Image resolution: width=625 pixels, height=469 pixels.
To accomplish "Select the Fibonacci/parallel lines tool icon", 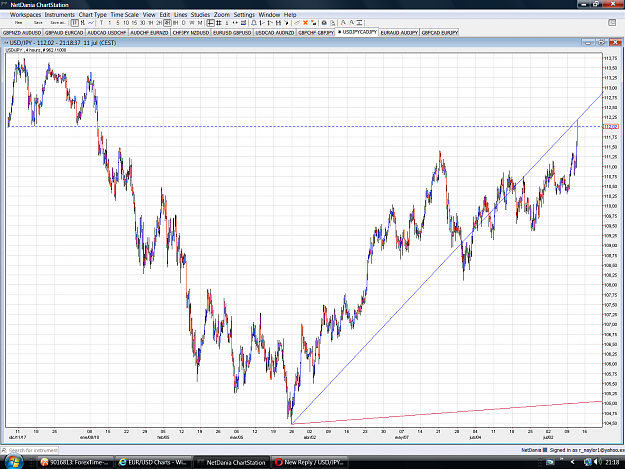I will point(278,23).
